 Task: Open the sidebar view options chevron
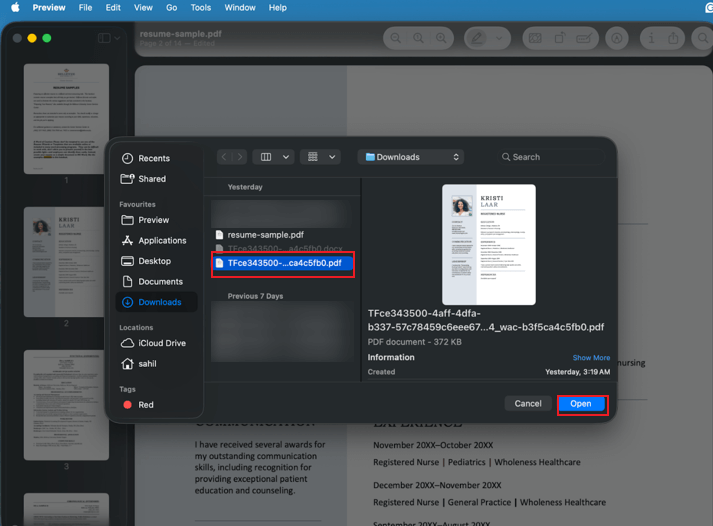(x=117, y=38)
